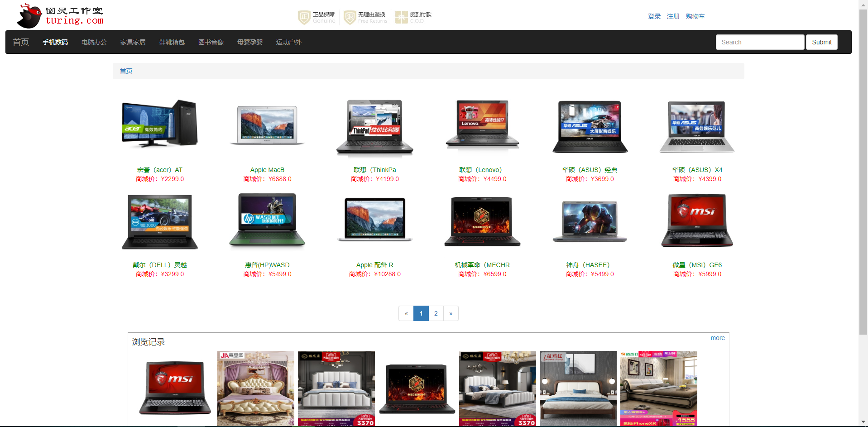Open the leather sofa history thumbnail
This screenshot has height=427, width=868.
659,388
